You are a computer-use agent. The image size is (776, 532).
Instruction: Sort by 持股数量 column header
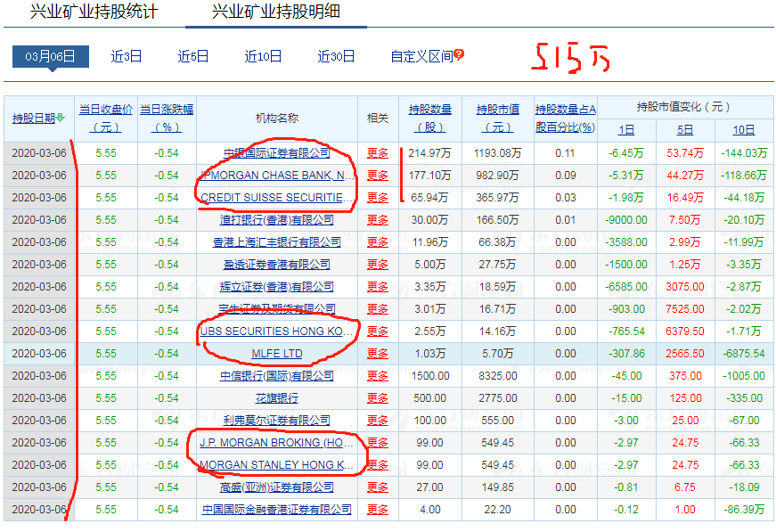(430, 119)
